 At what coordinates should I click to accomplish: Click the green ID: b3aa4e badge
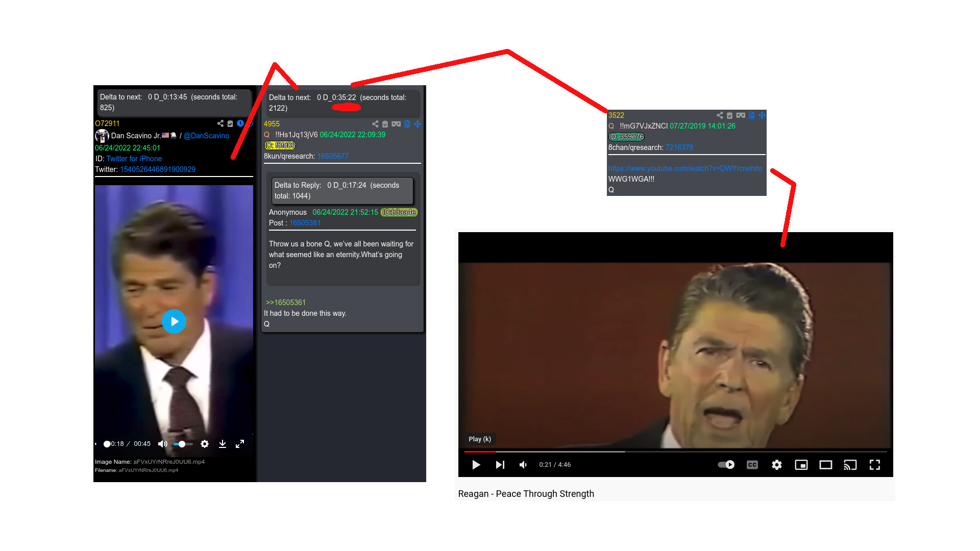tap(399, 212)
